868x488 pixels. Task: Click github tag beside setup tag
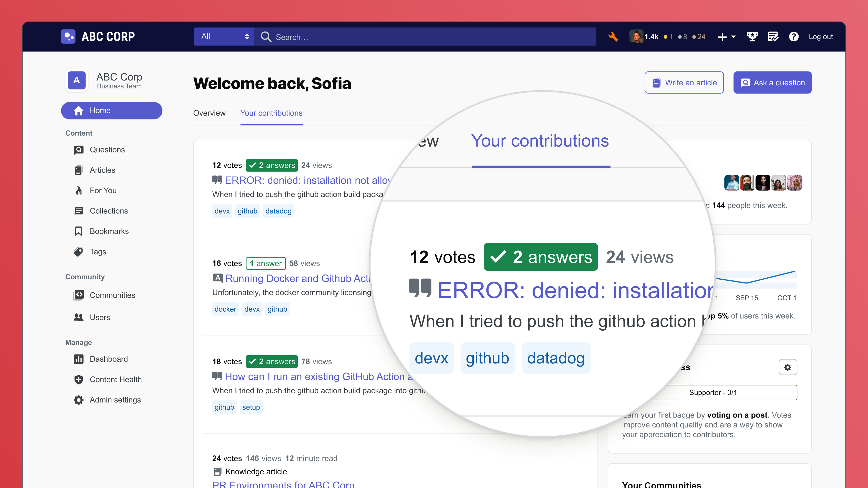click(224, 407)
